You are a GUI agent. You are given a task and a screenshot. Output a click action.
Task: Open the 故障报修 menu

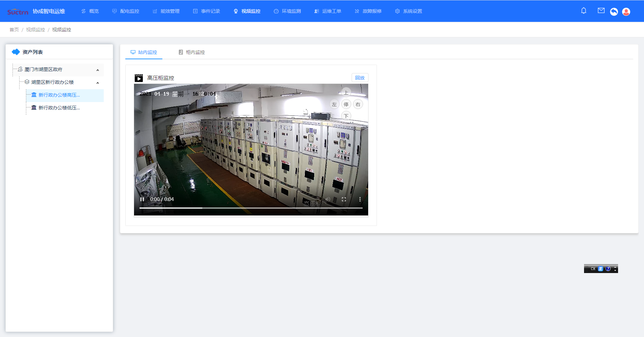point(368,11)
